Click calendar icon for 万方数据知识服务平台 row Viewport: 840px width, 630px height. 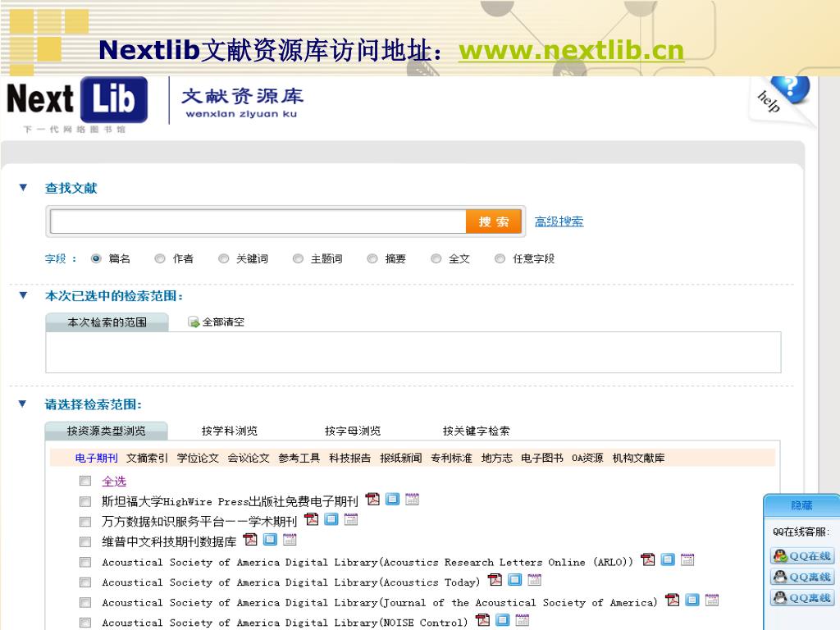pyautogui.click(x=351, y=519)
